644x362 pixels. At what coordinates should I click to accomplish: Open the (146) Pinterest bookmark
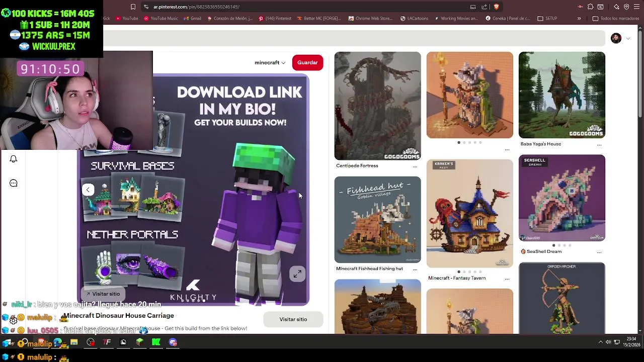275,19
